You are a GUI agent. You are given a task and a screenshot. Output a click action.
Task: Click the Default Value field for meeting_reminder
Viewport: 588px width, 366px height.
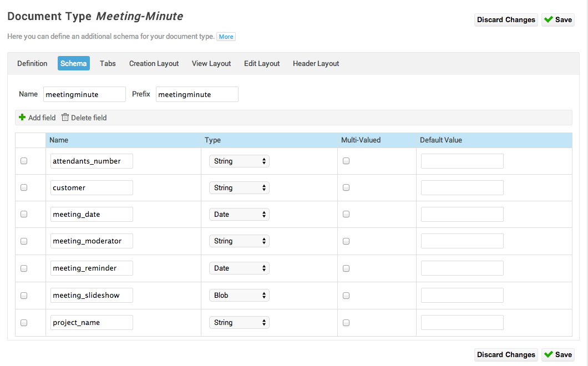point(462,268)
